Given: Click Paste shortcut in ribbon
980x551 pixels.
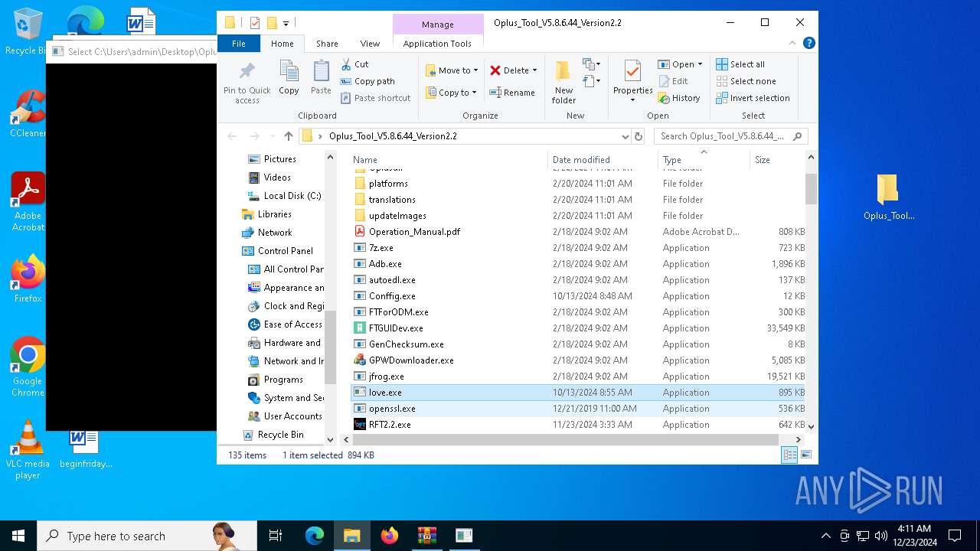Looking at the screenshot, I should point(375,98).
